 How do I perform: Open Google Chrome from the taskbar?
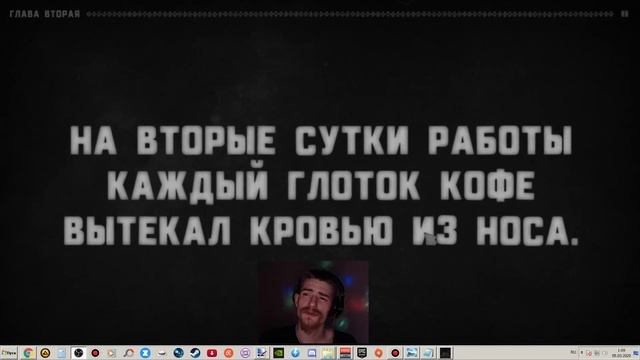pos(28,353)
